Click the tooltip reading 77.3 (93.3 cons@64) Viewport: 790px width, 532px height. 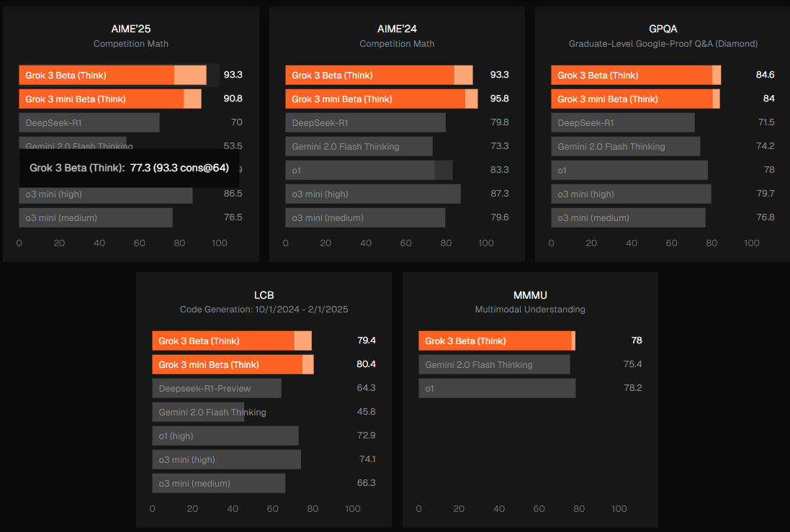coord(129,168)
